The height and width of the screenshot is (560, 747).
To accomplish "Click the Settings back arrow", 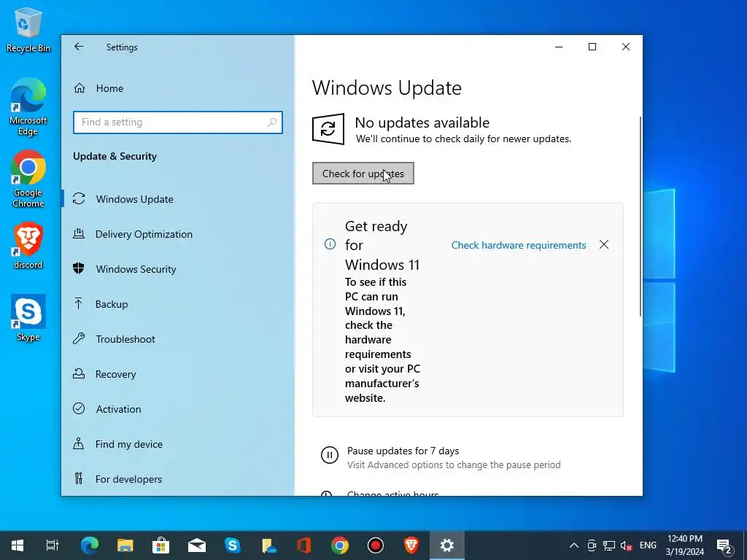I will tap(79, 47).
